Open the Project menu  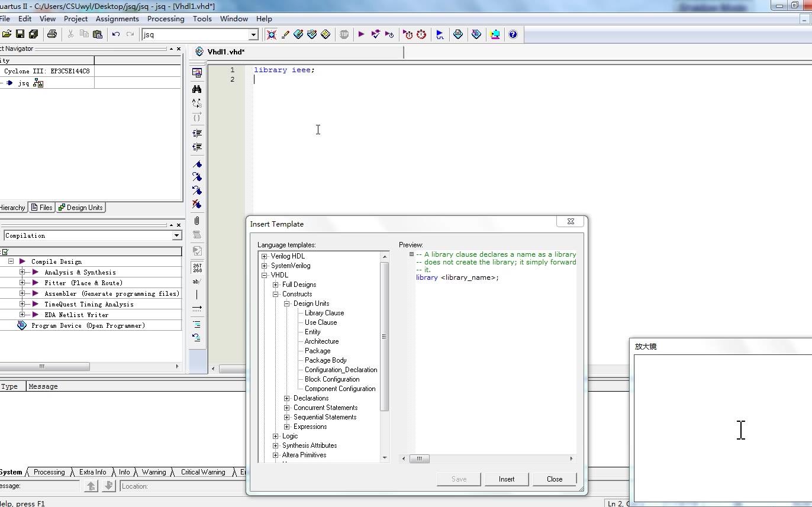click(x=76, y=18)
